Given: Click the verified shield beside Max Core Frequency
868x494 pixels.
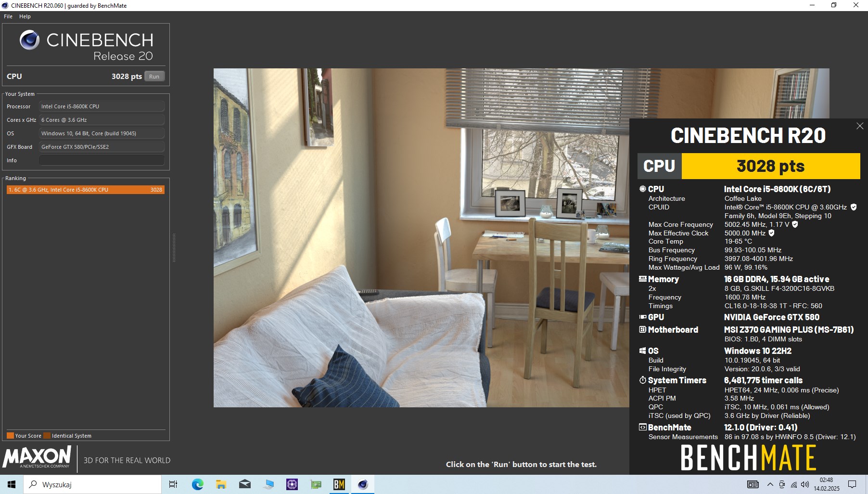Looking at the screenshot, I should point(795,224).
